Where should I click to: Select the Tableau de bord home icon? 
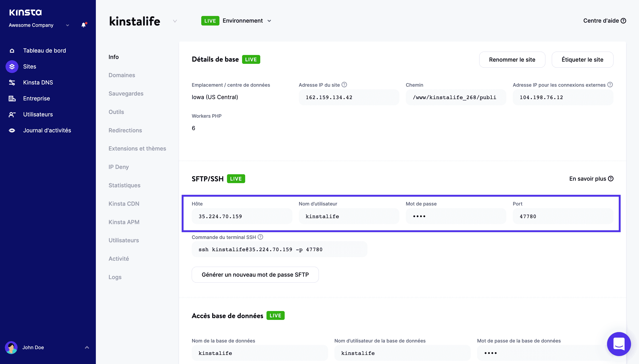click(12, 50)
